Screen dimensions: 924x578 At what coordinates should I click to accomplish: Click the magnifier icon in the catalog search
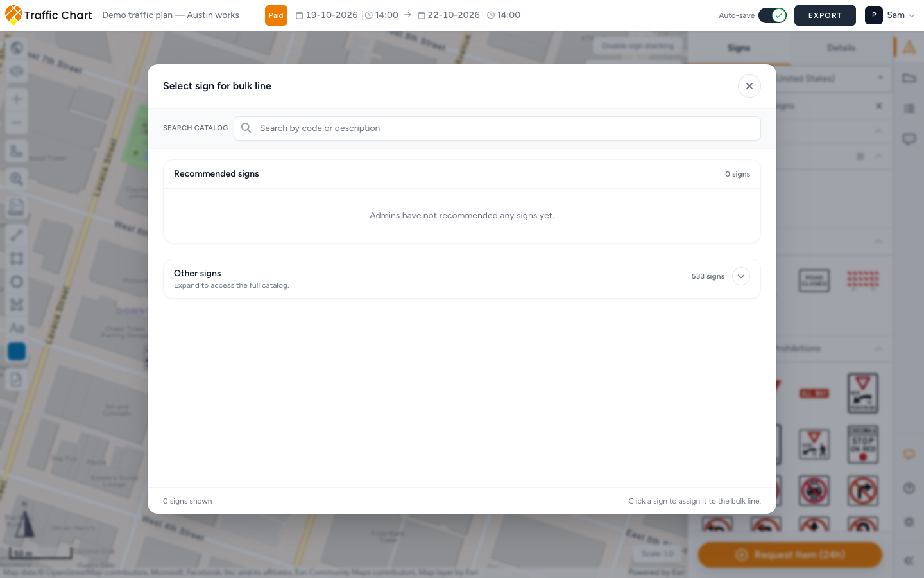point(246,128)
